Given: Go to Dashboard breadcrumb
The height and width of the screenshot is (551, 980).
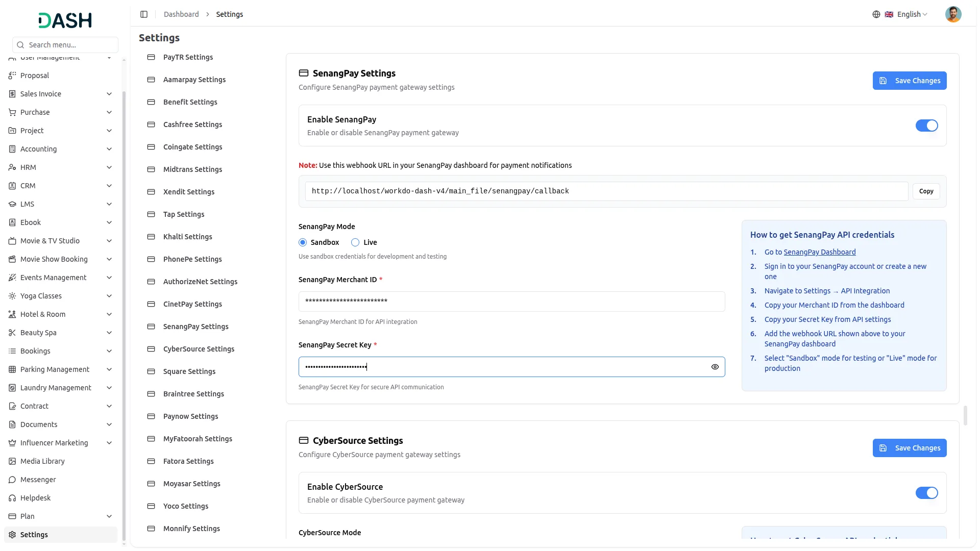Looking at the screenshot, I should 181,14.
